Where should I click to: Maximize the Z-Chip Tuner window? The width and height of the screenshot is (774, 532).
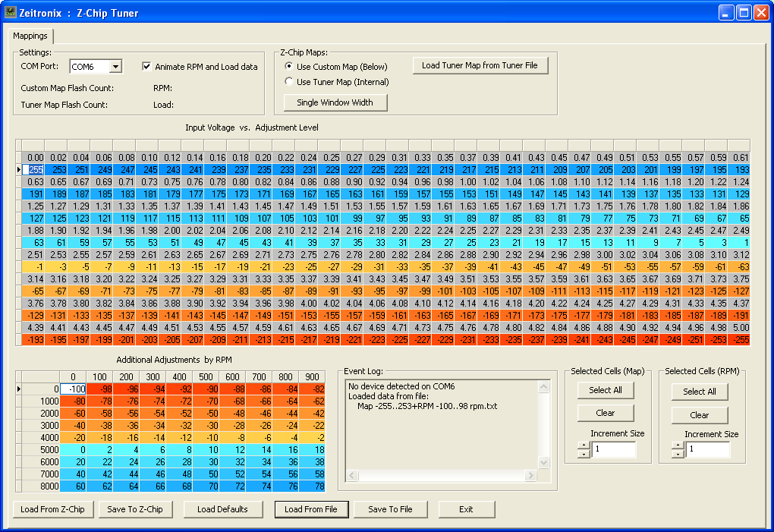click(x=744, y=13)
